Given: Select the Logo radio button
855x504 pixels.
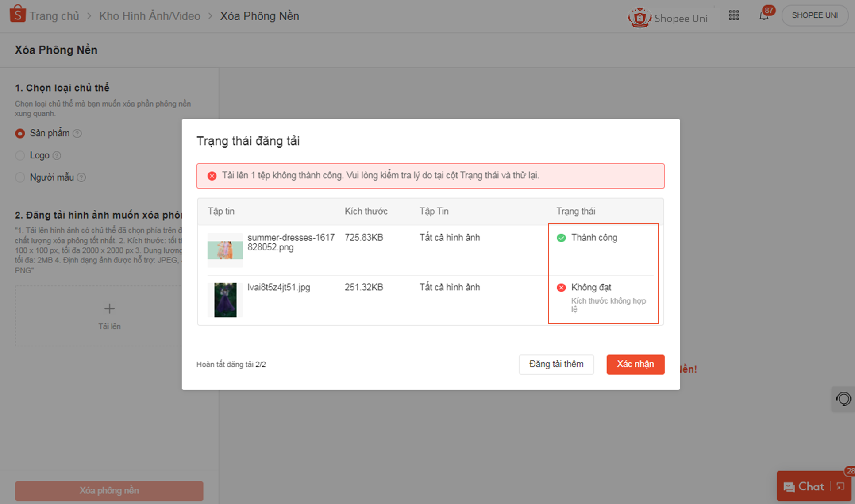Looking at the screenshot, I should (x=20, y=155).
